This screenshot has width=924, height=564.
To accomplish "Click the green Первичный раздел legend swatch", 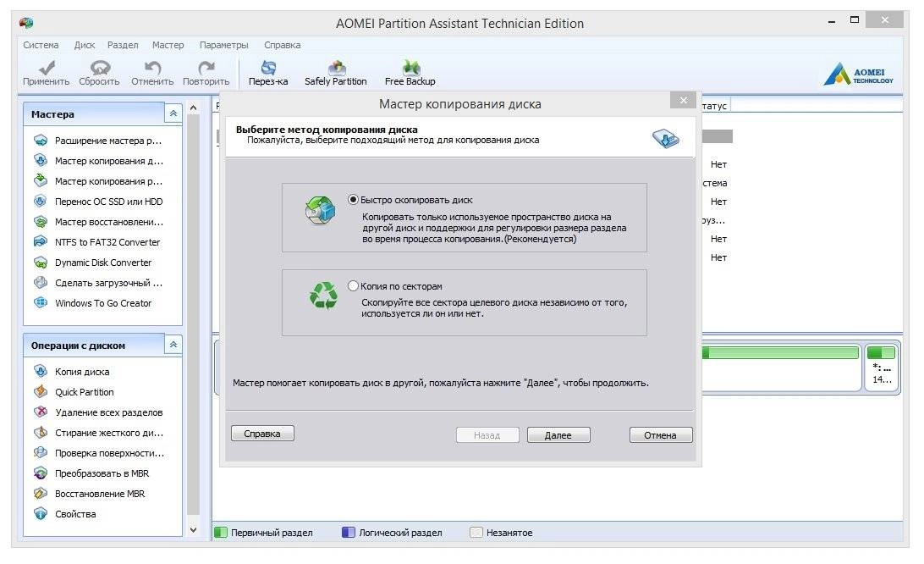I will (x=220, y=533).
